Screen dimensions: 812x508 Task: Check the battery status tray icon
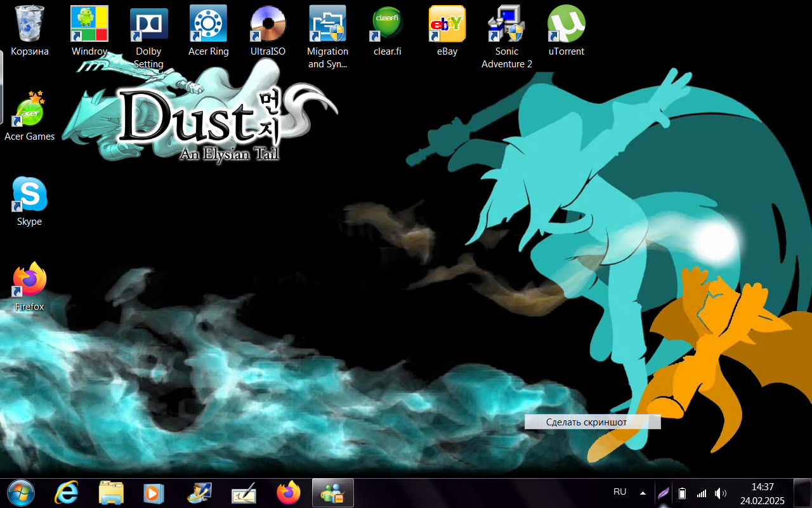pos(682,493)
